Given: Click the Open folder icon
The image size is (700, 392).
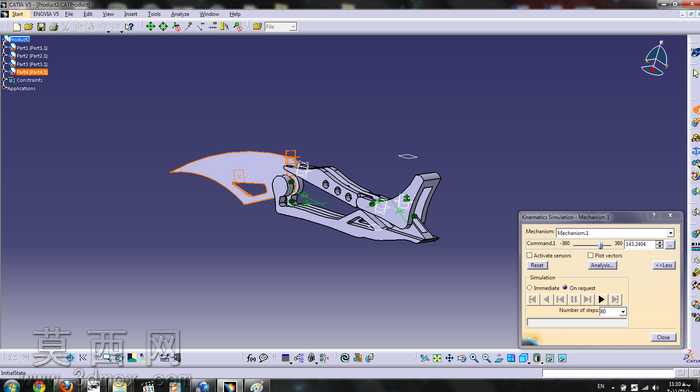Looking at the screenshot, I should pyautogui.click(x=29, y=27).
